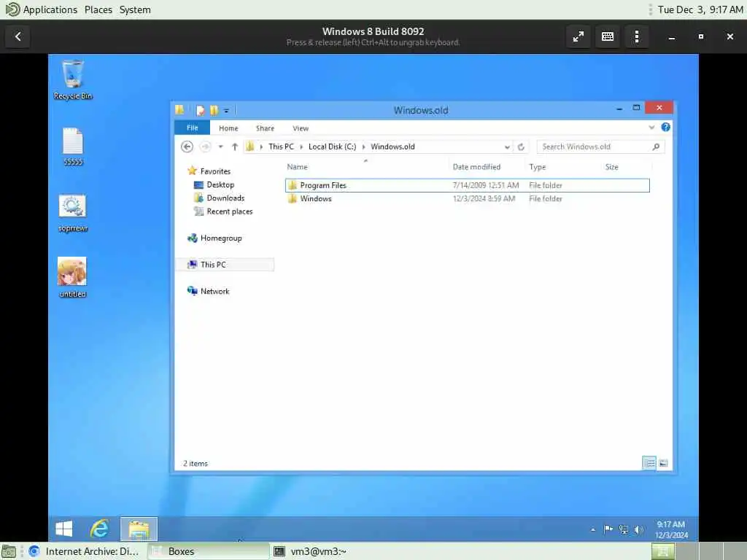Click Properties quick access icon
The width and height of the screenshot is (747, 560).
200,111
